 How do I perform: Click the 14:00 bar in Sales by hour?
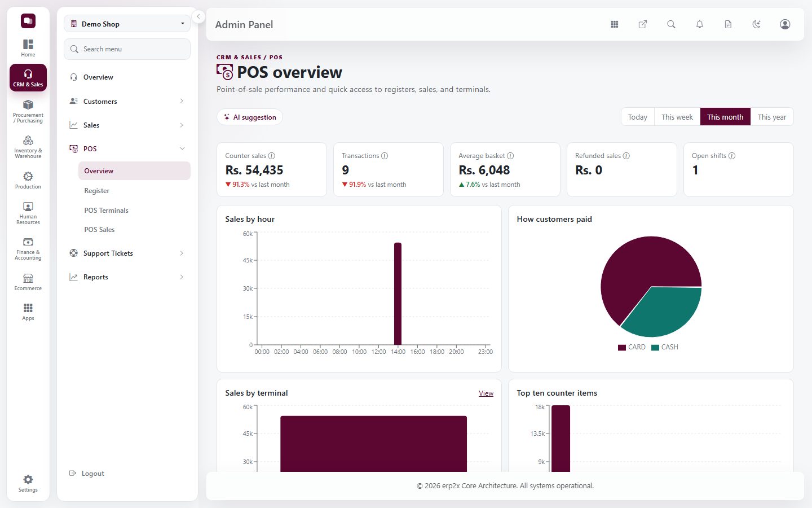398,294
